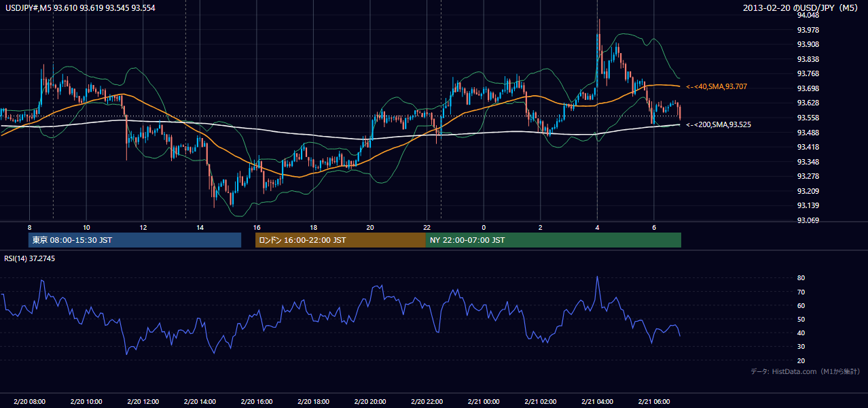Click the 2/20 14:00 time axis label
The image size is (868, 408).
pyautogui.click(x=200, y=402)
